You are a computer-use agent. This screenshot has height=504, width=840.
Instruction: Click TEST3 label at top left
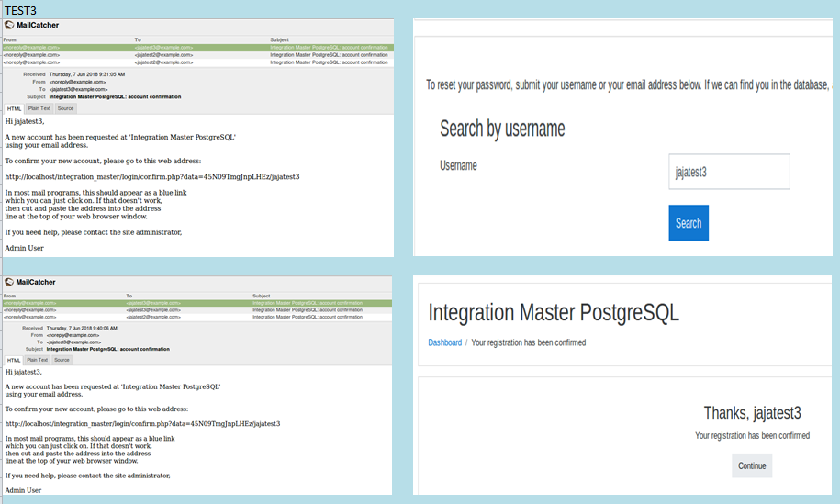(x=20, y=11)
